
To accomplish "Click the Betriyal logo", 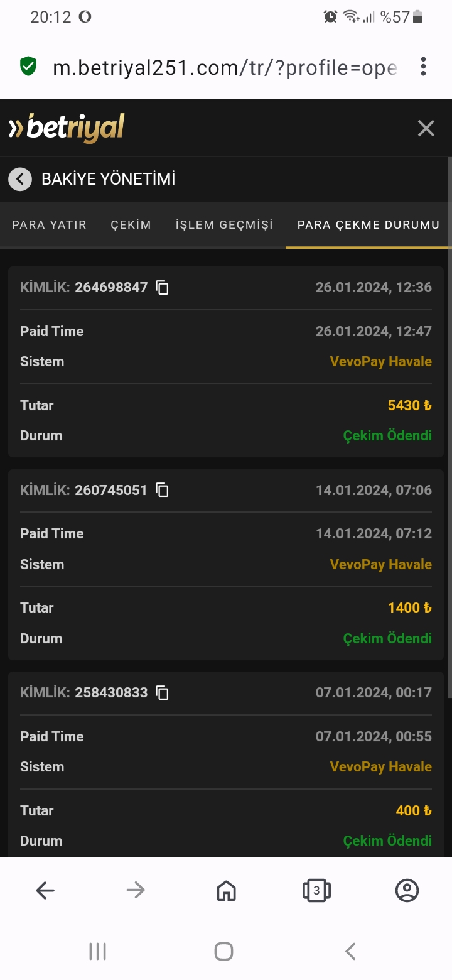I will [67, 128].
